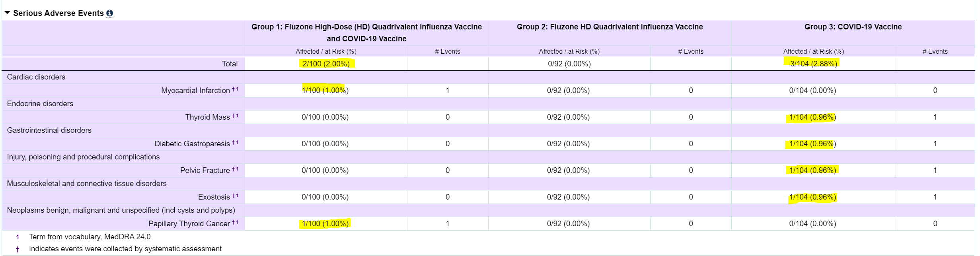Click footnote 'Term from vocabulary, MedDRA 24.0'
Image resolution: width=980 pixels, height=256 pixels.
(x=90, y=237)
